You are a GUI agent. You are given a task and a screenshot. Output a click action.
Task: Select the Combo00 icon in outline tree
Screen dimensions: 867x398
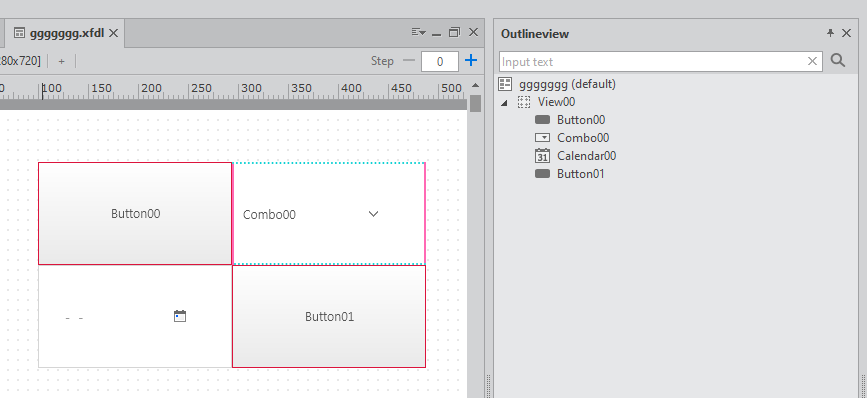point(542,138)
